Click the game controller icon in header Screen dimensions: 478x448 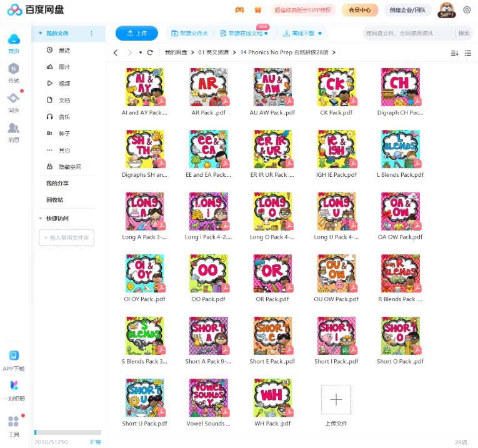click(x=239, y=10)
